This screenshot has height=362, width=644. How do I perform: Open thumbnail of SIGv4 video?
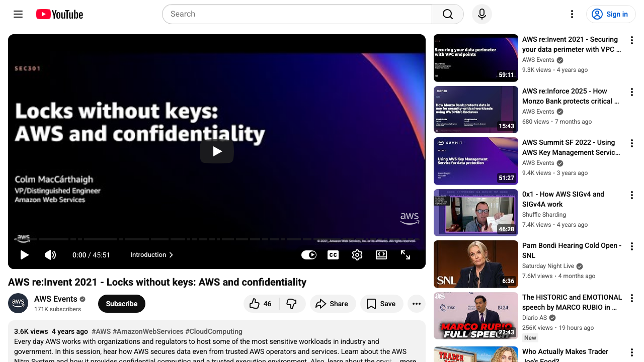click(476, 213)
